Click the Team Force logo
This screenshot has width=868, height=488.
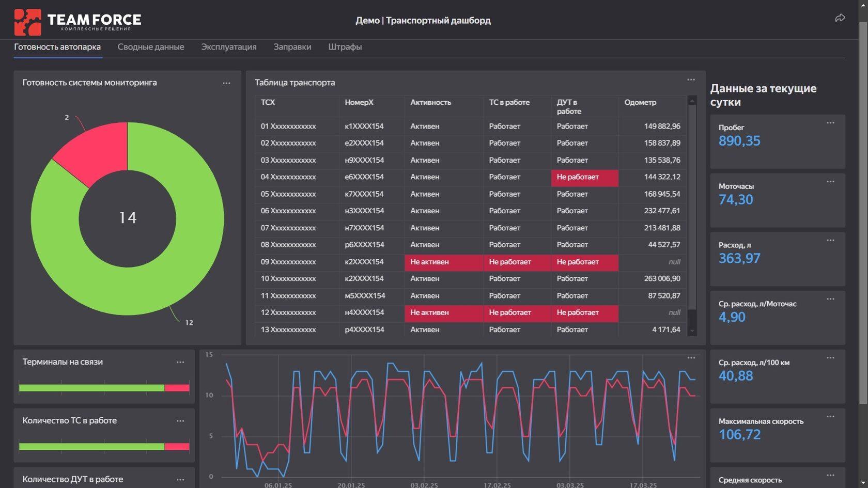tap(78, 22)
